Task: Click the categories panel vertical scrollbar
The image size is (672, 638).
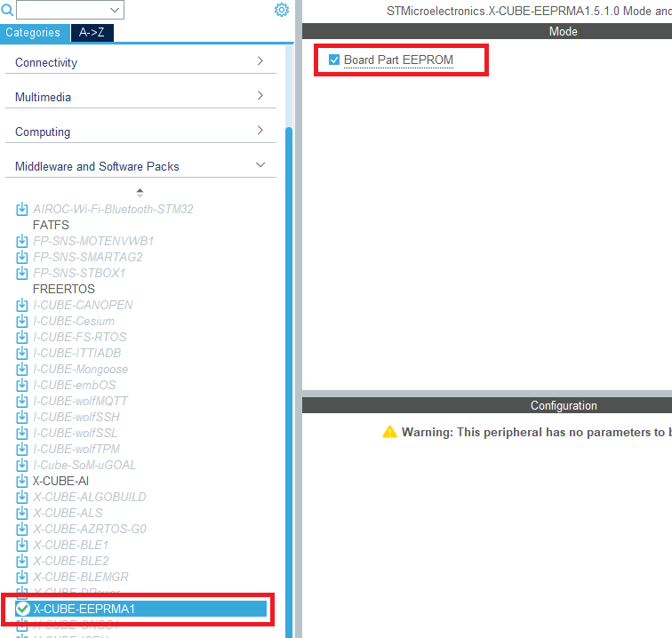Action: coord(289,381)
